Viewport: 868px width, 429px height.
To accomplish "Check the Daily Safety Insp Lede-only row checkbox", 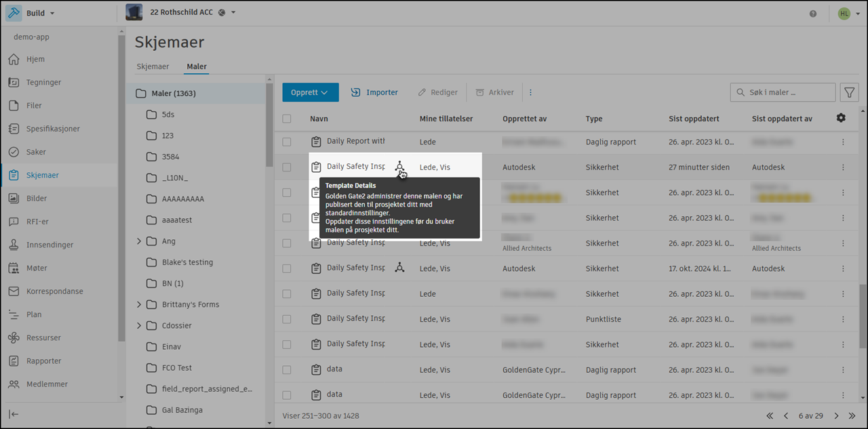I will [x=287, y=293].
